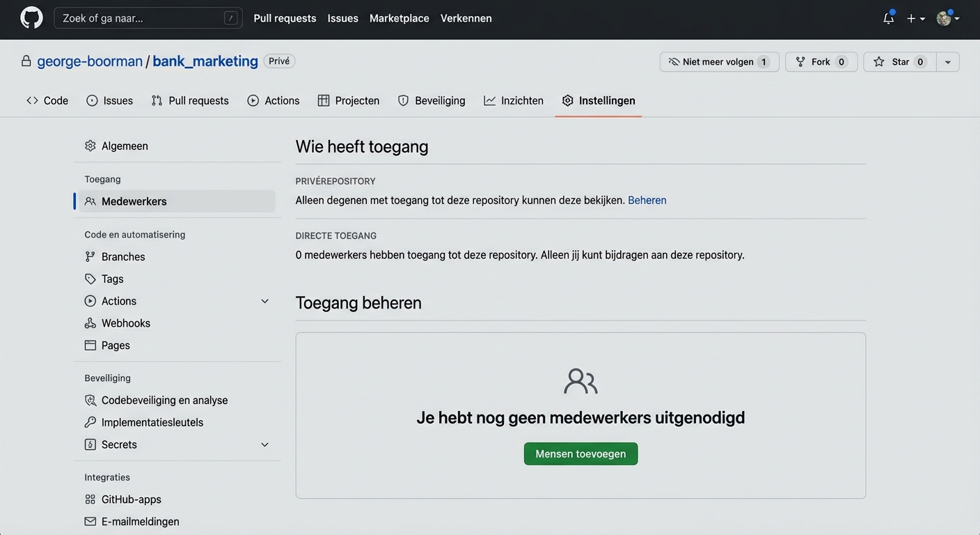Image resolution: width=980 pixels, height=535 pixels.
Task: Open Marketplace from the top menu
Action: point(399,17)
